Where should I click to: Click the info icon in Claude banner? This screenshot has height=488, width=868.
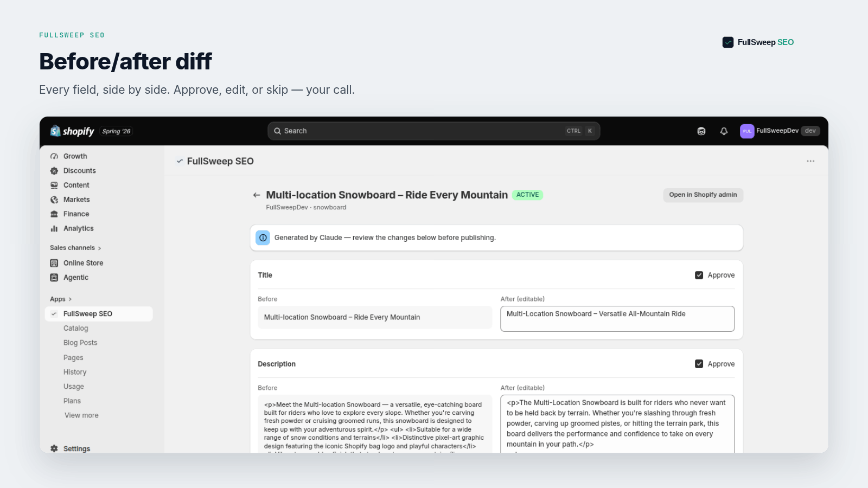click(x=263, y=237)
